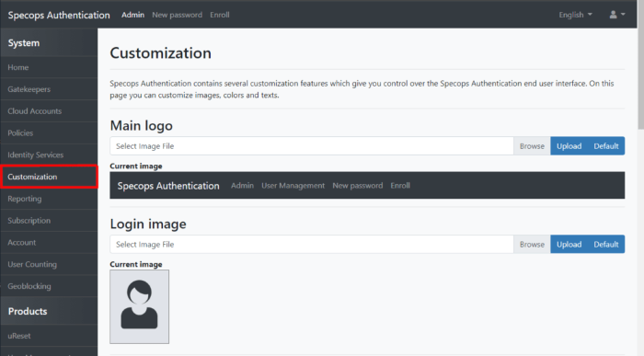The width and height of the screenshot is (644, 356).
Task: Click the Login image section heading
Action: click(148, 224)
